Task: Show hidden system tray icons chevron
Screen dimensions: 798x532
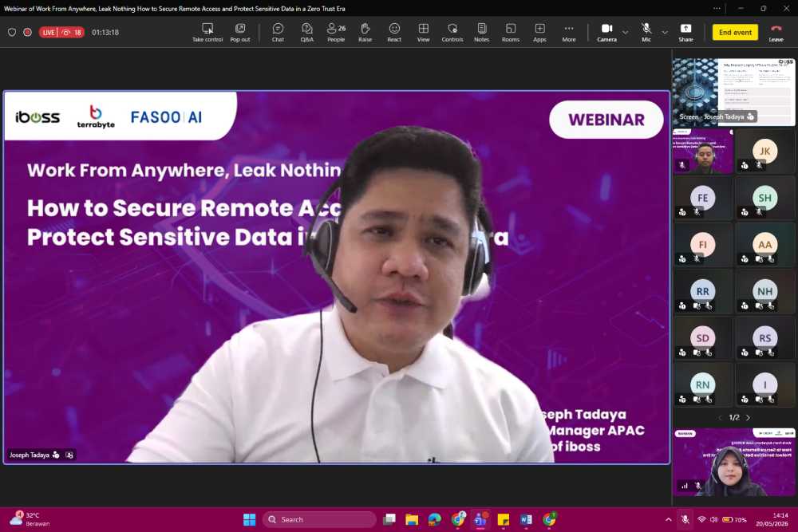Action: click(668, 519)
